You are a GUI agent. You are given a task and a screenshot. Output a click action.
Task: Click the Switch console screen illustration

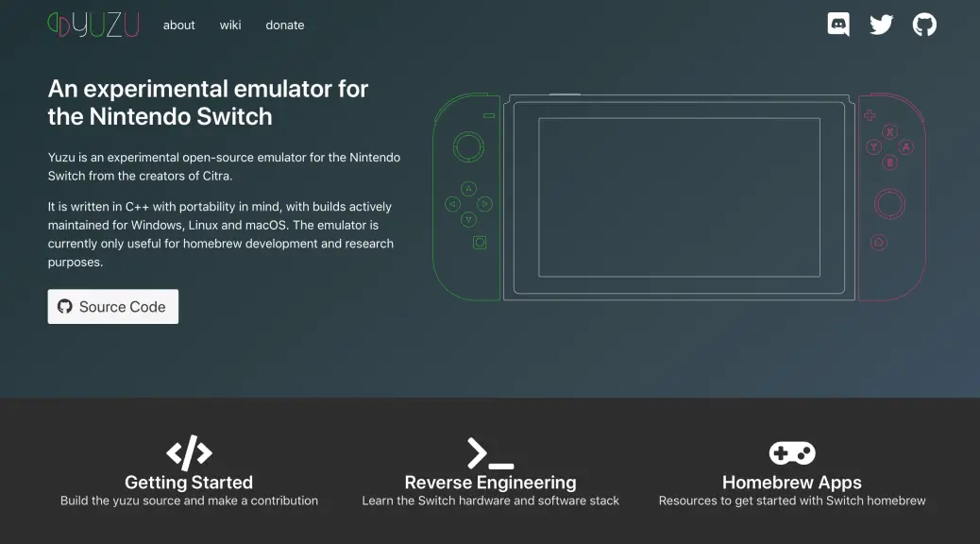tap(680, 197)
